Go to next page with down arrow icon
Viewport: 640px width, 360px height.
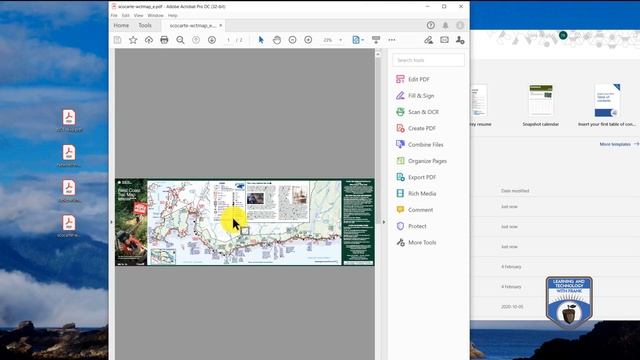[211, 40]
